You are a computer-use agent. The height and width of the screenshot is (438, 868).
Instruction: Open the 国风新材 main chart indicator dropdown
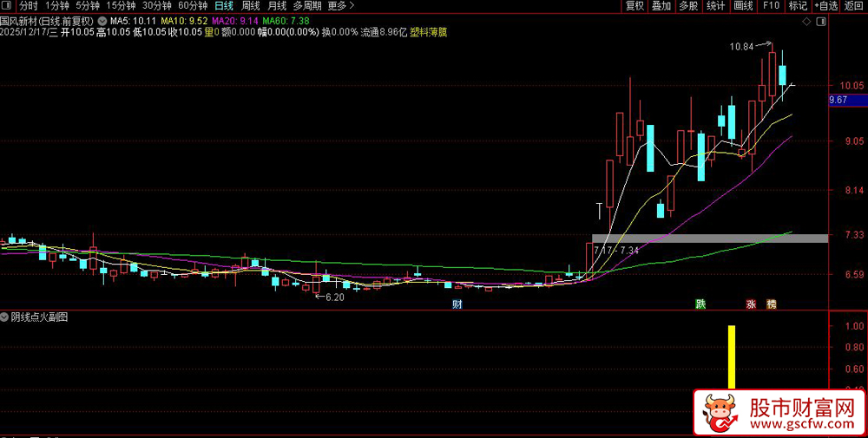pos(102,21)
